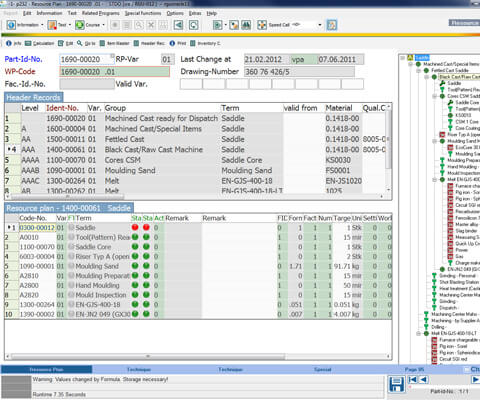The height and width of the screenshot is (400, 480).
Task: Open the Text dropdown arrow
Action: coord(70,25)
